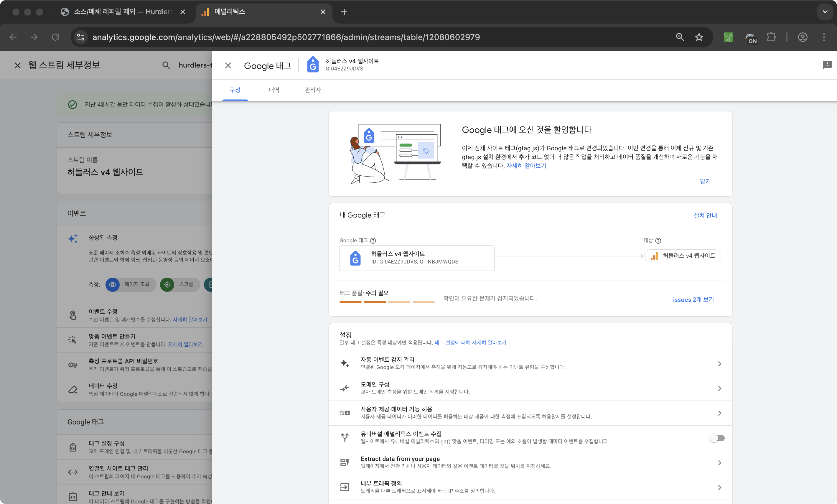Expand 내부 트래픽 정의 row chevron
Screen dimensions: 837x504
click(x=719, y=488)
